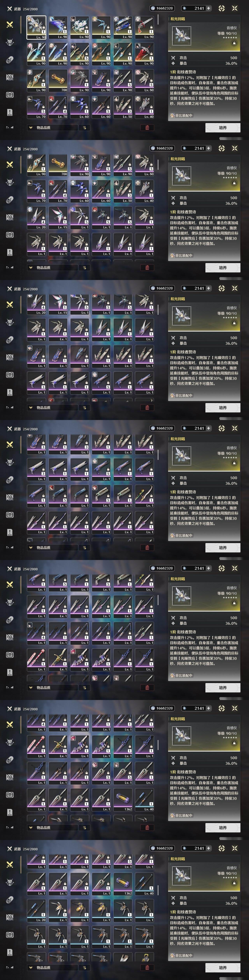Viewport: 249px width, 980px height.
Task: Click the plus icon beside 2141 in topmost header
Action: click(208, 8)
